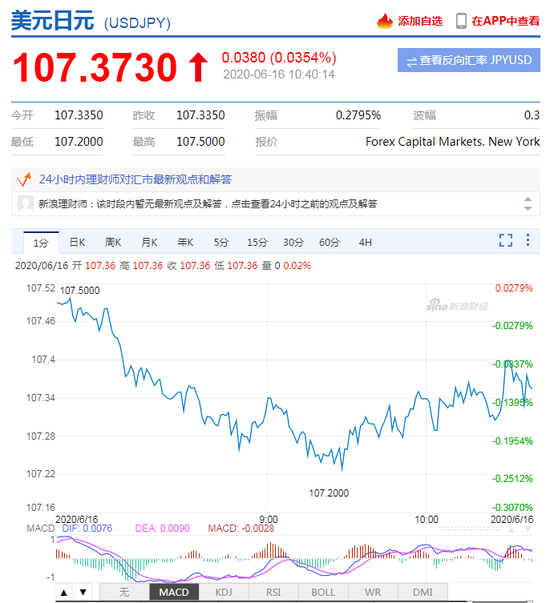Click the up triangle next to indicator tabs
Viewport: 550px width, 603px height.
point(64,592)
